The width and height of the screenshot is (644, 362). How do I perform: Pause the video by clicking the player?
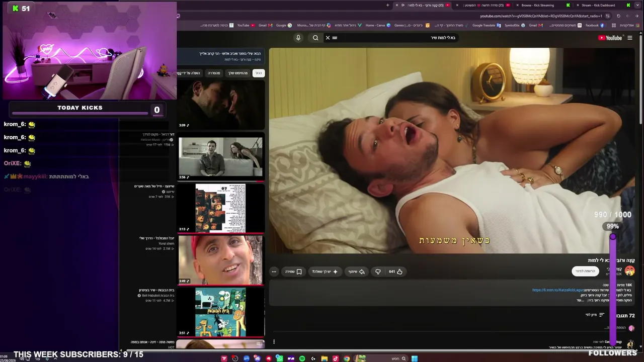coord(451,150)
